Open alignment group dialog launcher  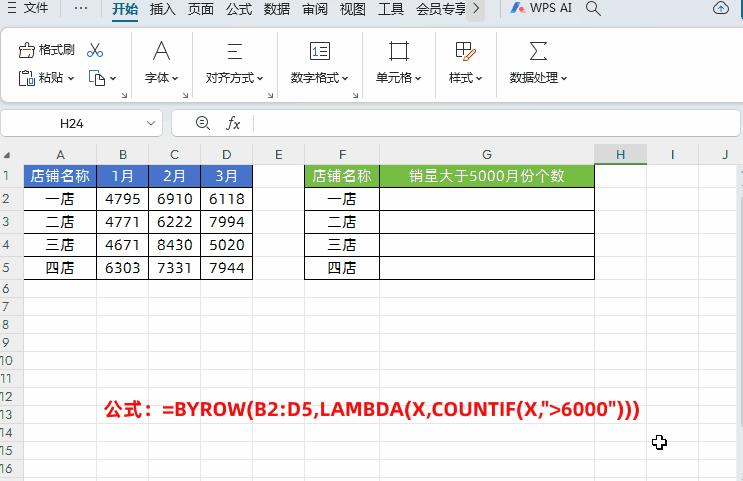[x=271, y=95]
